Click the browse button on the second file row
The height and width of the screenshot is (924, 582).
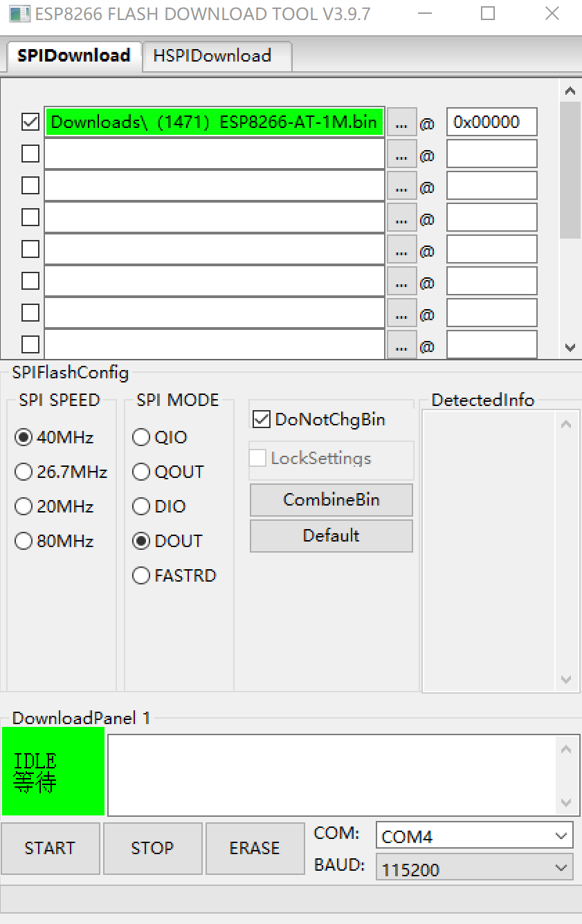coord(401,154)
